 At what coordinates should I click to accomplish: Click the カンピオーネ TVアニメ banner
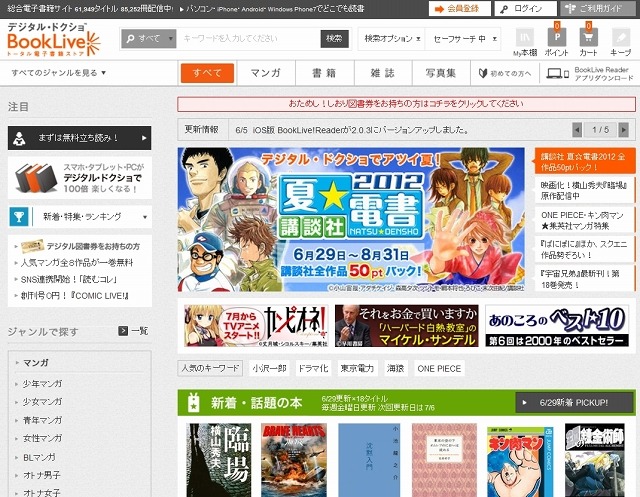[x=256, y=326]
